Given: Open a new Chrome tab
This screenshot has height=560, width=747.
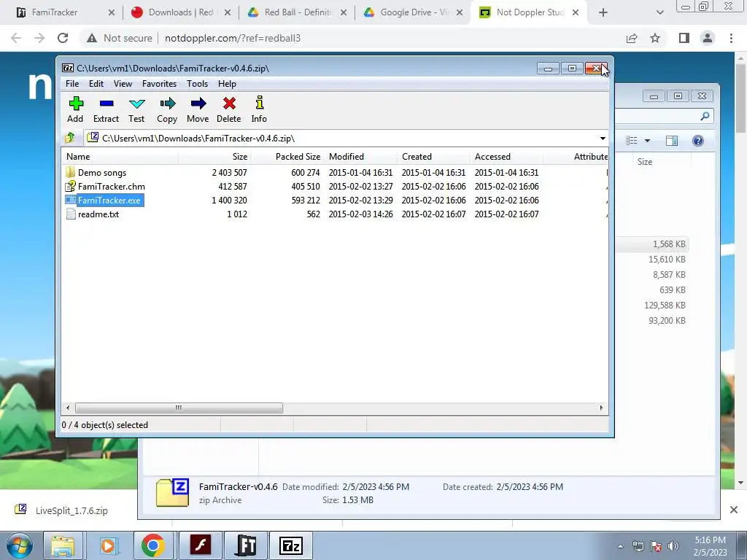Looking at the screenshot, I should (x=603, y=12).
